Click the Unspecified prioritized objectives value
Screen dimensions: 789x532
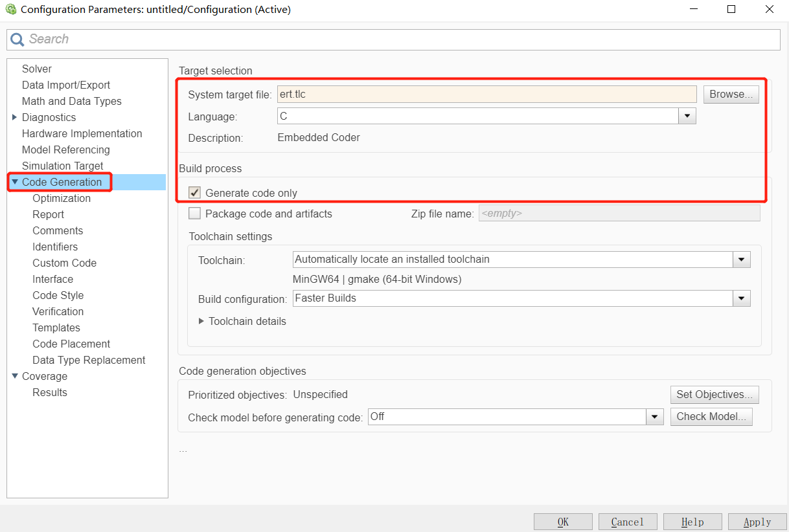coord(320,394)
